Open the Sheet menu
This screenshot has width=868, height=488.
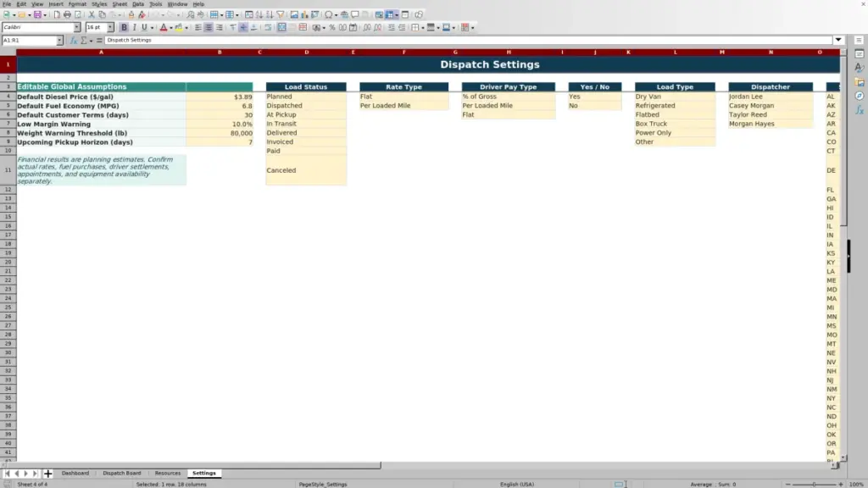120,4
